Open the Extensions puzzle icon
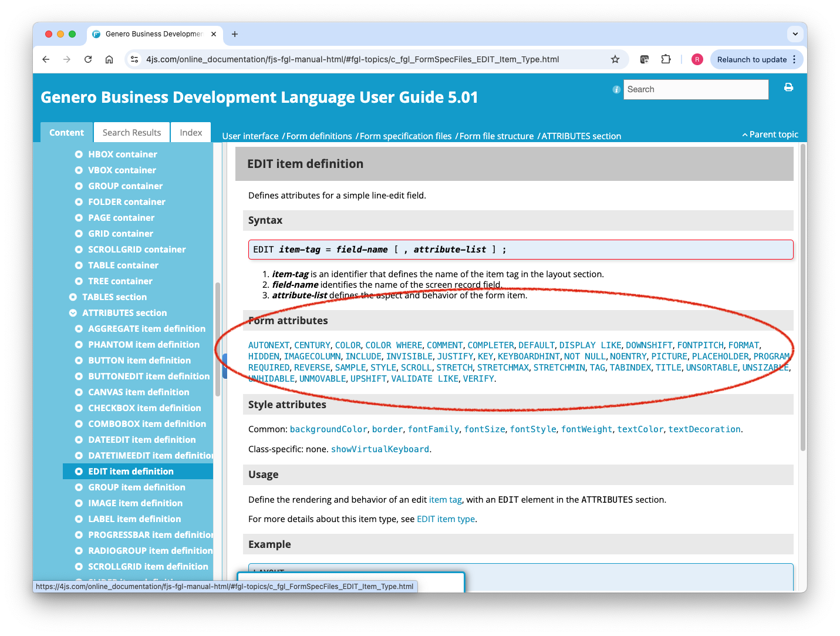Viewport: 840px width, 636px height. pos(666,59)
